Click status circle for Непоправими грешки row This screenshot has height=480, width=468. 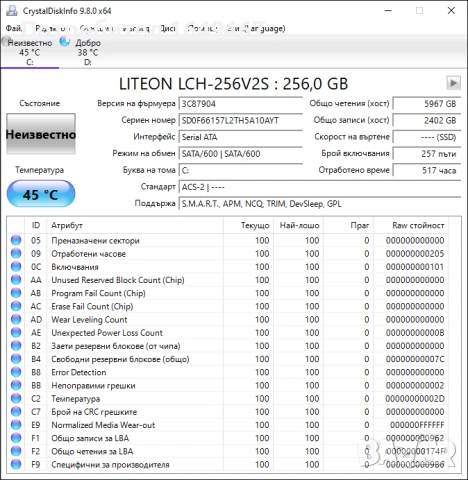[x=16, y=385]
